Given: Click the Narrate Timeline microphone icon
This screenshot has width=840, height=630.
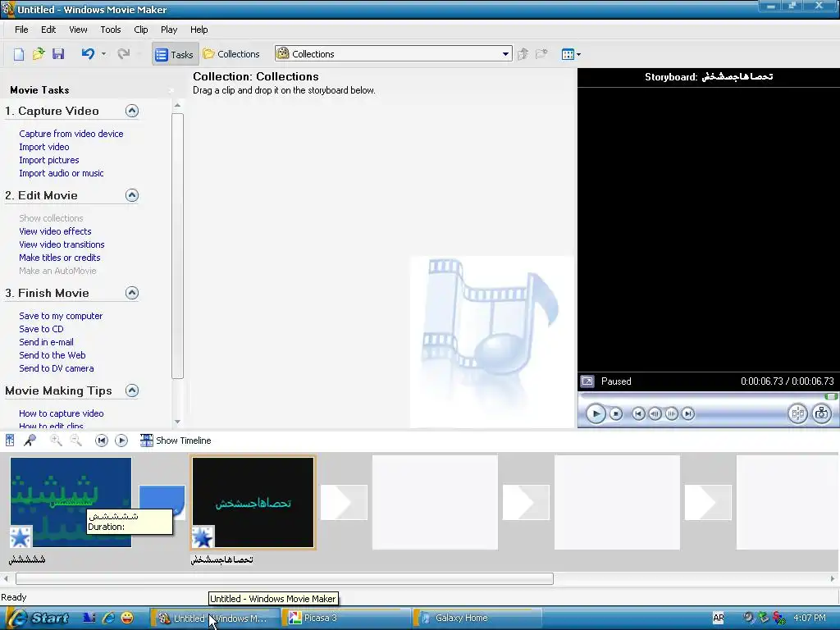Looking at the screenshot, I should point(30,441).
